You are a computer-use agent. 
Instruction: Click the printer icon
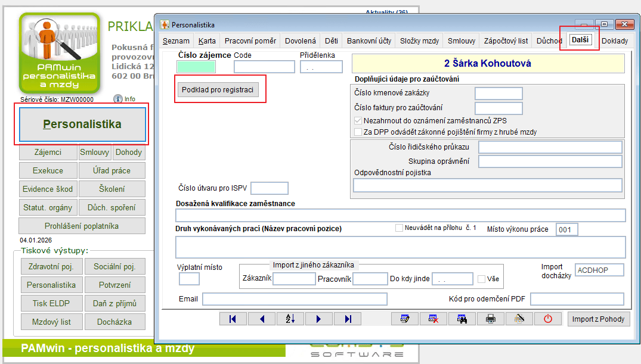click(x=491, y=319)
